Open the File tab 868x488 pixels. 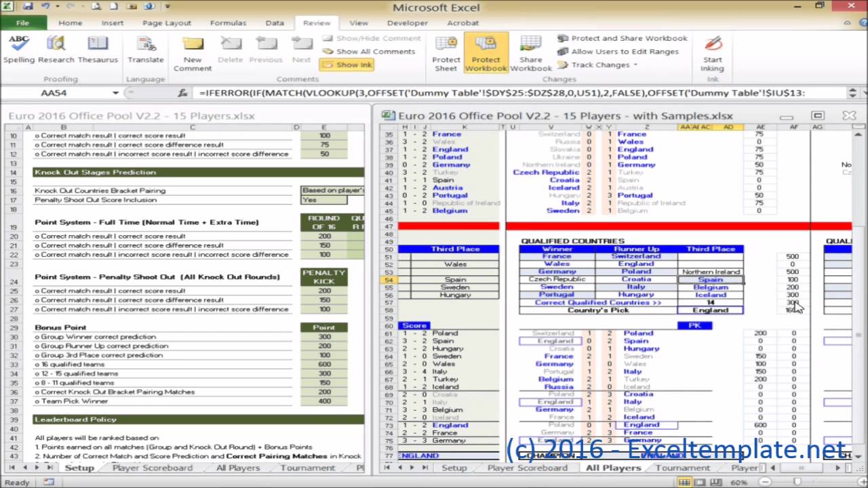click(x=23, y=23)
